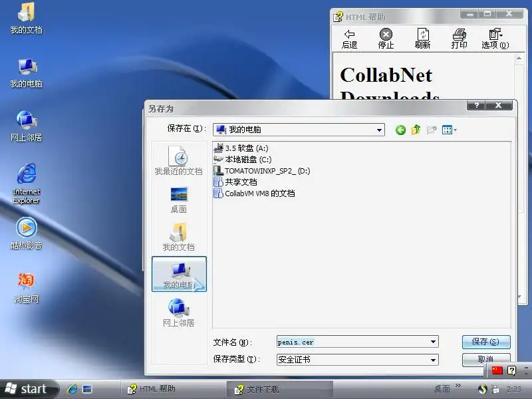Screen dimensions: 532x399
Task: Click the language bar Chinese flag icon
Action: coord(497,370)
